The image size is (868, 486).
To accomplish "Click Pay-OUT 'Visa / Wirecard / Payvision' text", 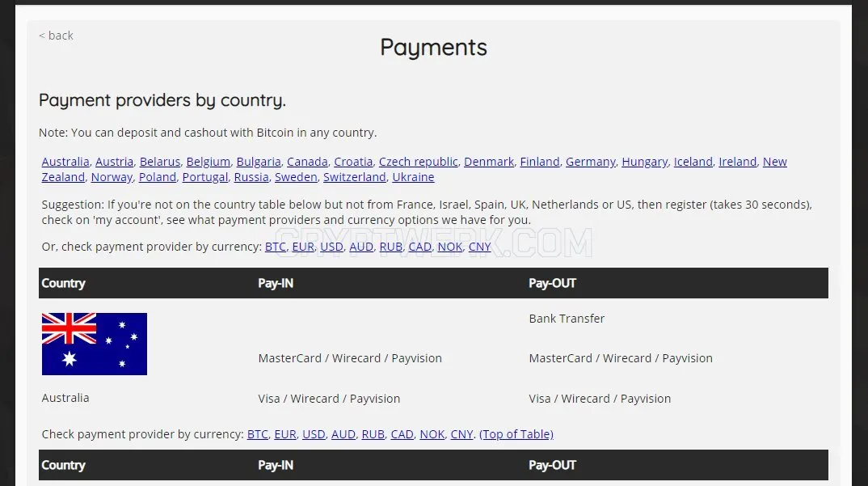I will 600,399.
